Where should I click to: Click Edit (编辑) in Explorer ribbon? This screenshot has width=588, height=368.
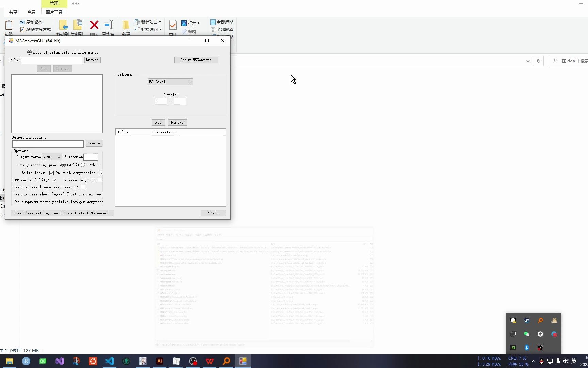coord(189,31)
